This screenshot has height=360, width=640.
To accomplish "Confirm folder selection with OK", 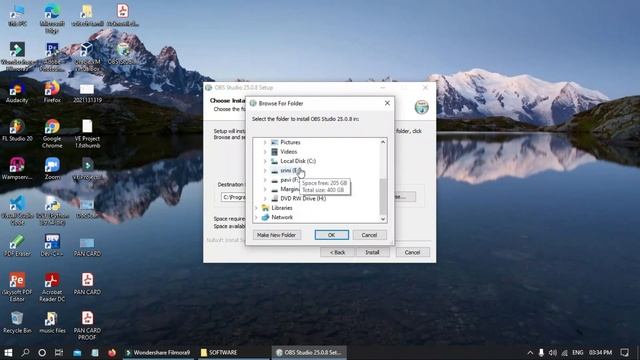I will (x=331, y=235).
